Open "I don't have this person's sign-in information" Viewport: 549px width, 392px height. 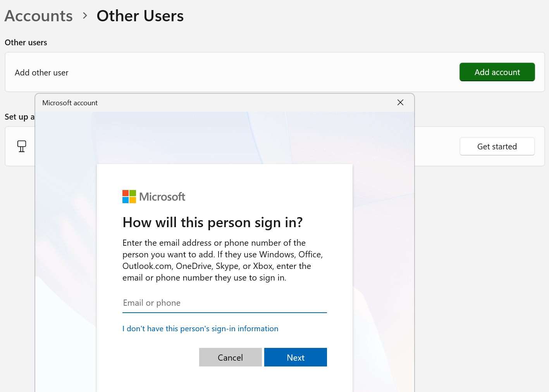[200, 329]
